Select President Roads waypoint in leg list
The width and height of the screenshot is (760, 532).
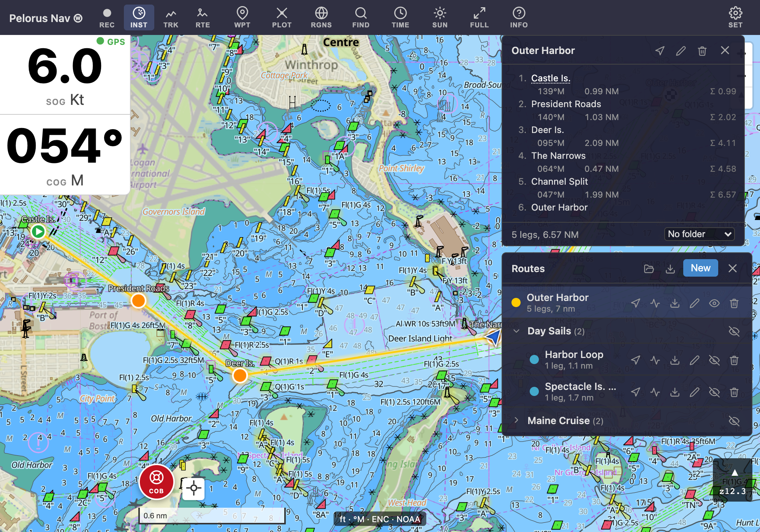[x=566, y=104]
